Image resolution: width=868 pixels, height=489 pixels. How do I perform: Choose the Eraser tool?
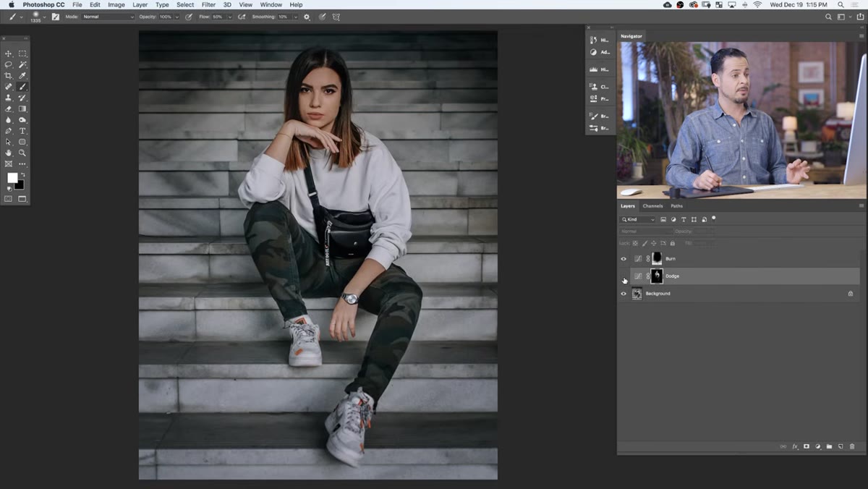[x=9, y=109]
